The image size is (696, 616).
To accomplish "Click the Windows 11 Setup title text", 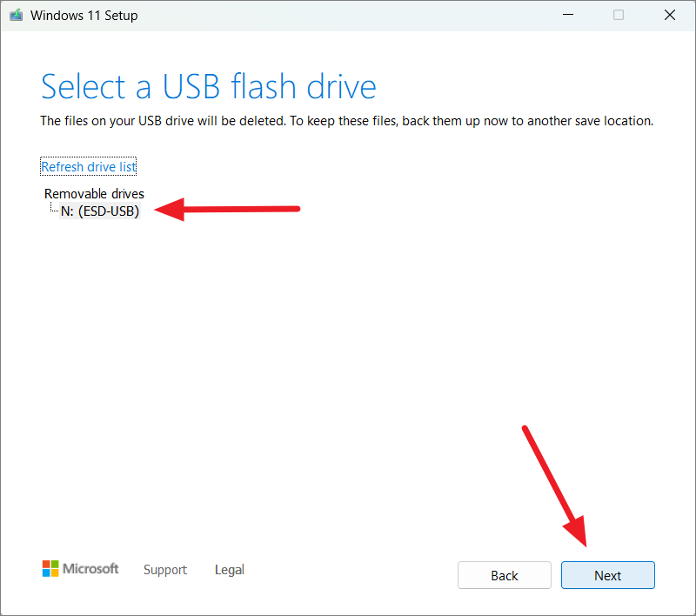I will (83, 15).
